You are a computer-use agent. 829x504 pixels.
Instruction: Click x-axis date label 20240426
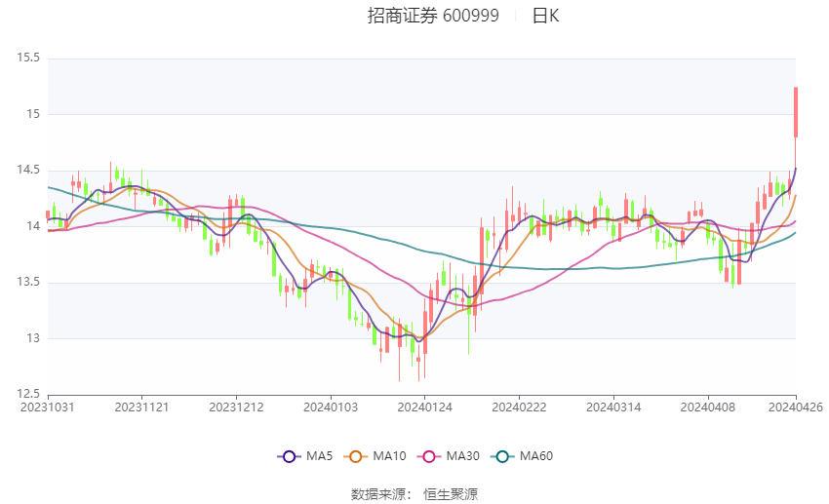[796, 407]
